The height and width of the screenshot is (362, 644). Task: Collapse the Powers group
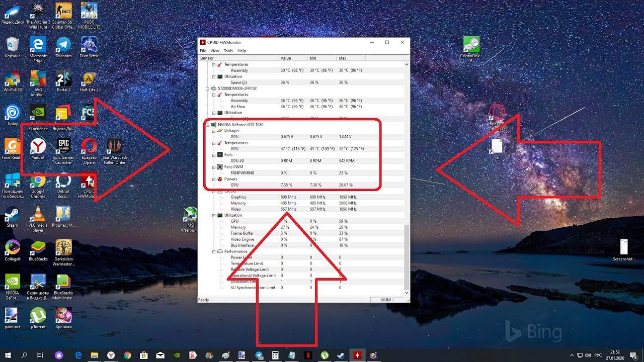tap(214, 179)
